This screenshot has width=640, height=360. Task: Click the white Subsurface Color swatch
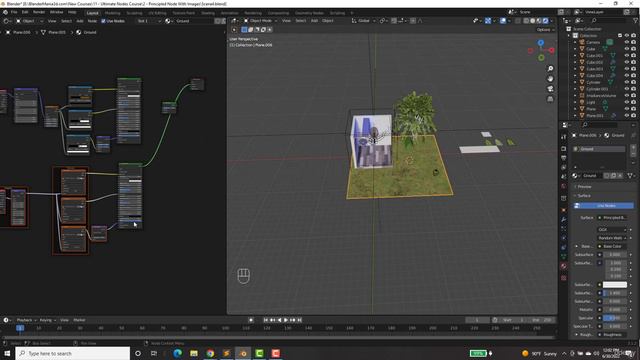pos(615,284)
